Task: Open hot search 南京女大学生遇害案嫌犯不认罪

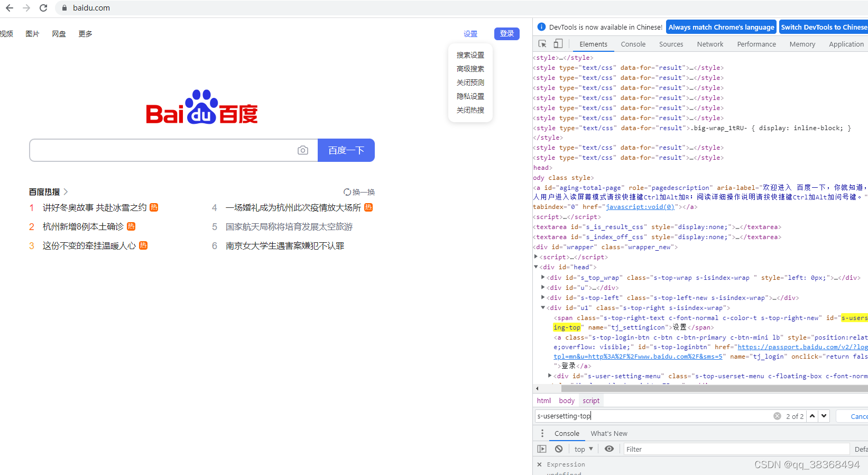Action: (x=285, y=245)
